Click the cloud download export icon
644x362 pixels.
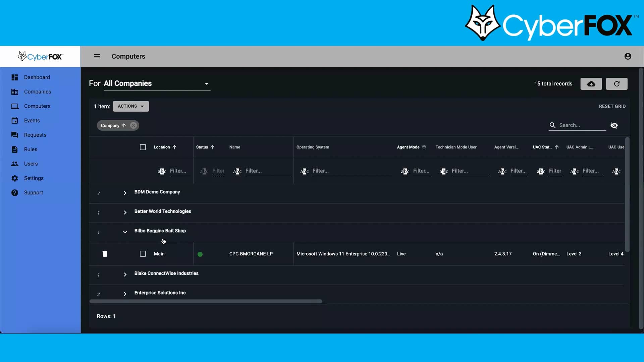(x=591, y=84)
